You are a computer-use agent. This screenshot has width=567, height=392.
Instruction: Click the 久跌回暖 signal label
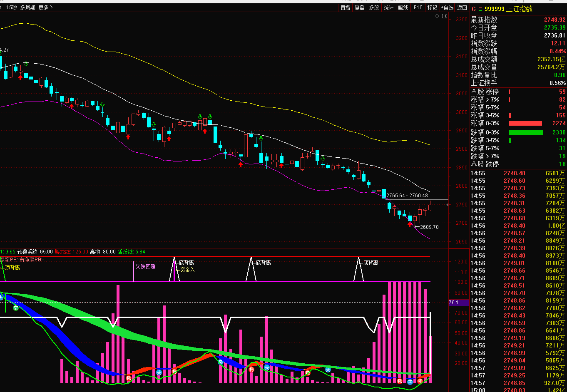[145, 266]
